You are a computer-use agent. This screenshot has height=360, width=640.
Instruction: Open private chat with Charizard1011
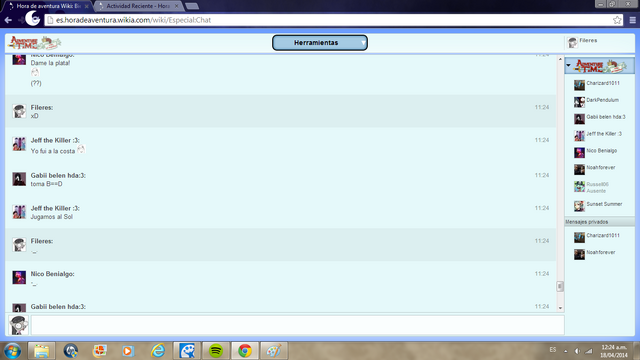click(600, 237)
